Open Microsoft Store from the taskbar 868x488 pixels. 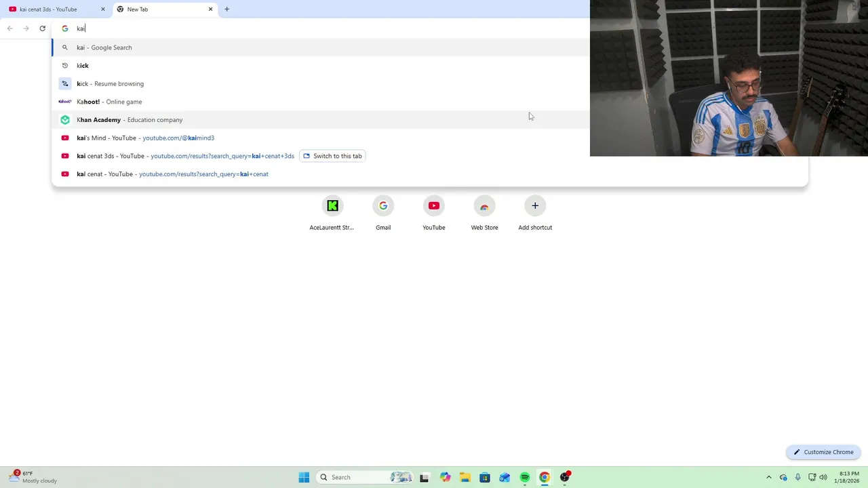point(485,477)
